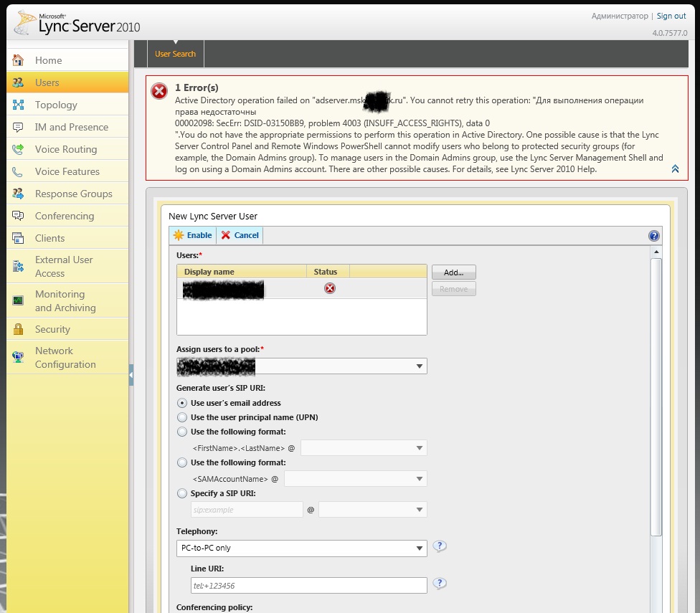Click the Enable button
700x613 pixels.
coord(193,235)
